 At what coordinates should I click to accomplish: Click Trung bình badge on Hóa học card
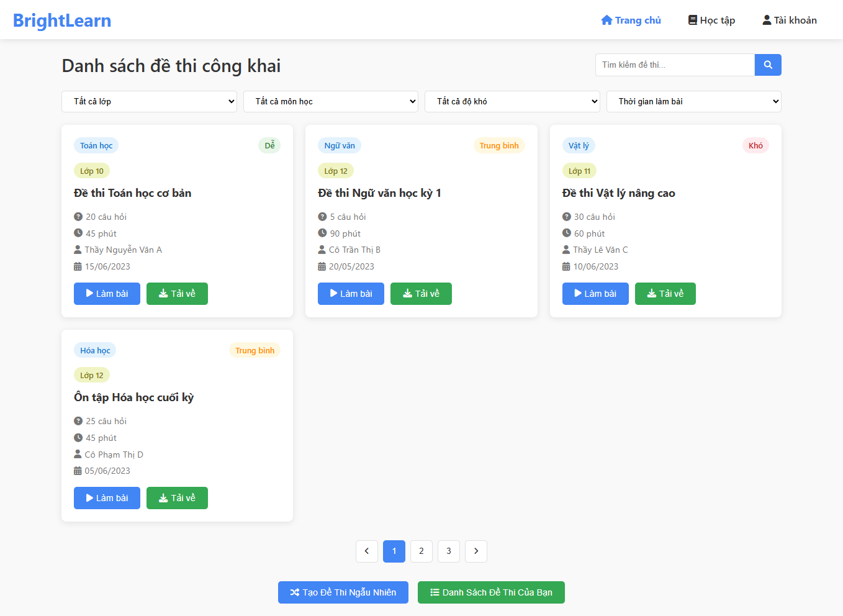click(x=255, y=350)
